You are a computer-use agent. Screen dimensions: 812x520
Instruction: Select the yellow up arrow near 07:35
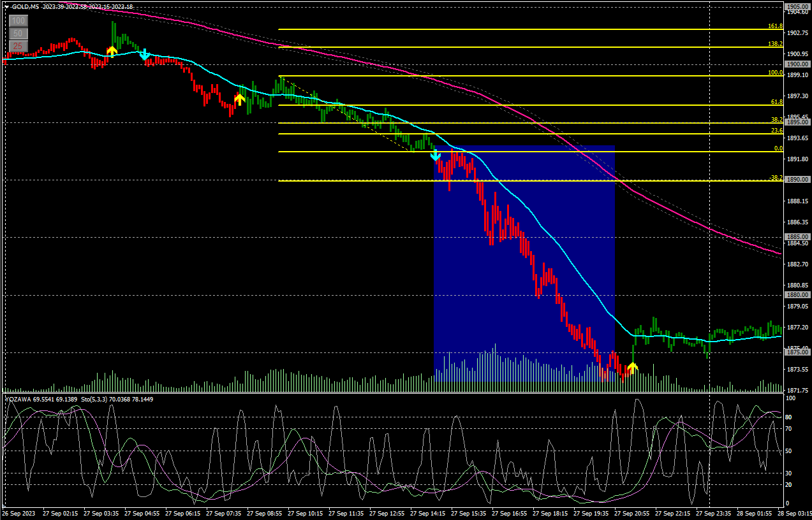tap(239, 99)
